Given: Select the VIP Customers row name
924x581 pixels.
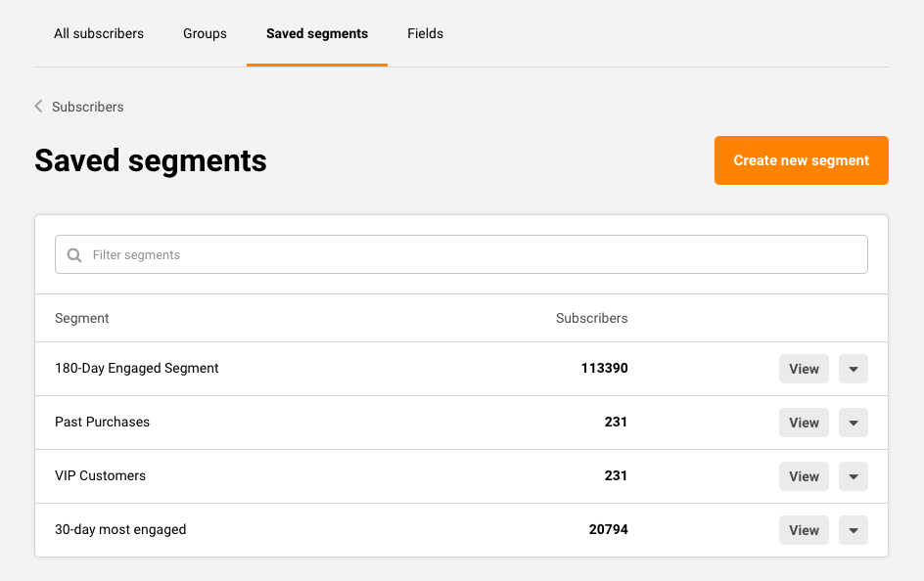Looking at the screenshot, I should (101, 476).
